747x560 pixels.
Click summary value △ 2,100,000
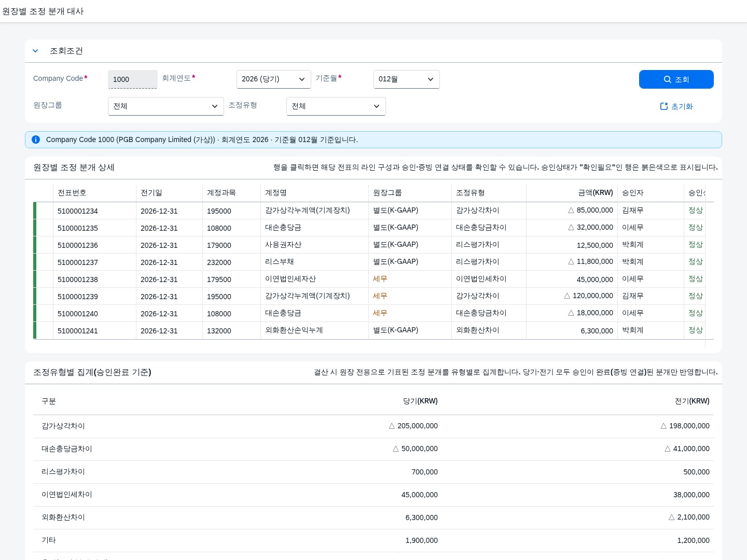tap(689, 517)
